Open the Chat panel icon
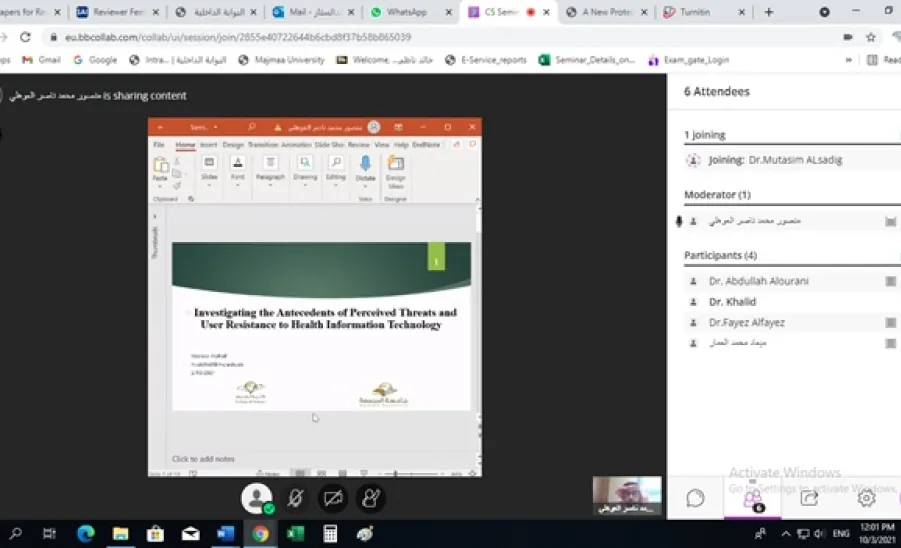The image size is (901, 548). click(695, 498)
